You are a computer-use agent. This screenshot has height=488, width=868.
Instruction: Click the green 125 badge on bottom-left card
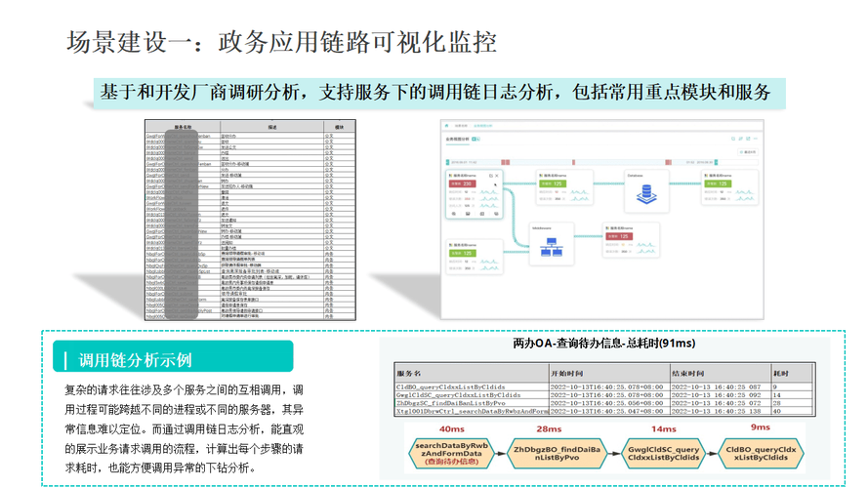[462, 254]
